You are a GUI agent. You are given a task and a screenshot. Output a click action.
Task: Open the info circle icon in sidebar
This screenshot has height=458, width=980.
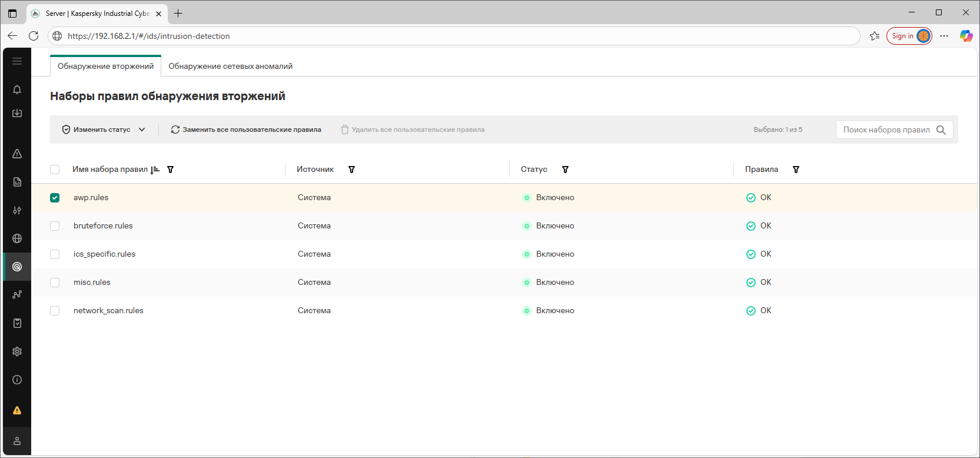point(17,380)
